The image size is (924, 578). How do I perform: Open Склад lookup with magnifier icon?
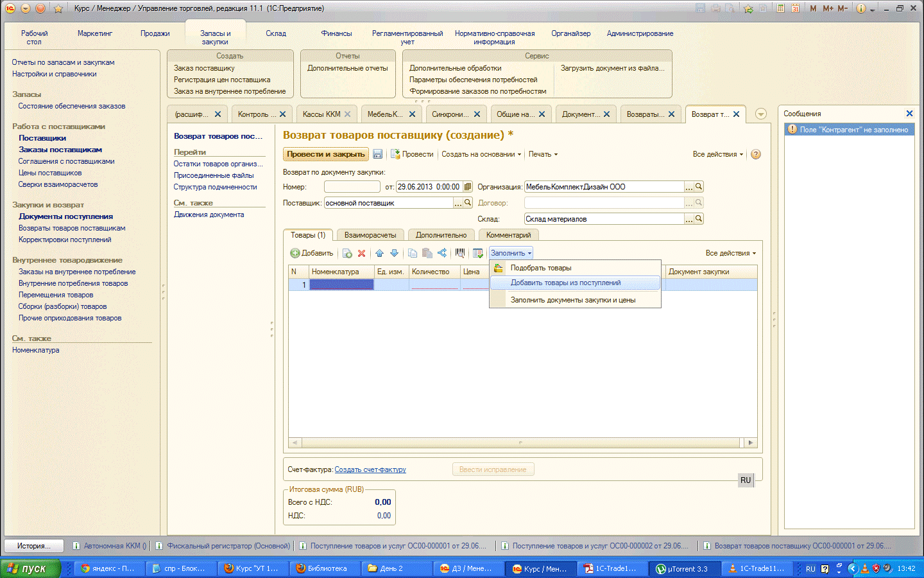(699, 219)
